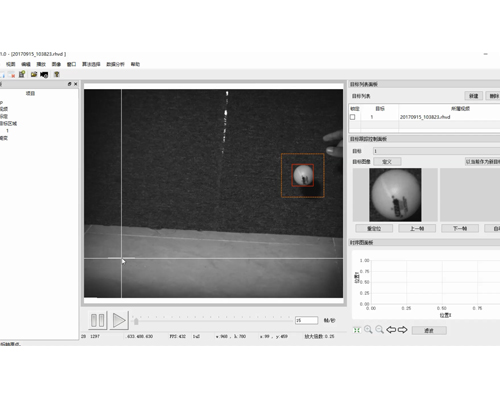Screen dimensions: 500x401
Task: Click the video timeline slider handle
Action: click(x=136, y=321)
